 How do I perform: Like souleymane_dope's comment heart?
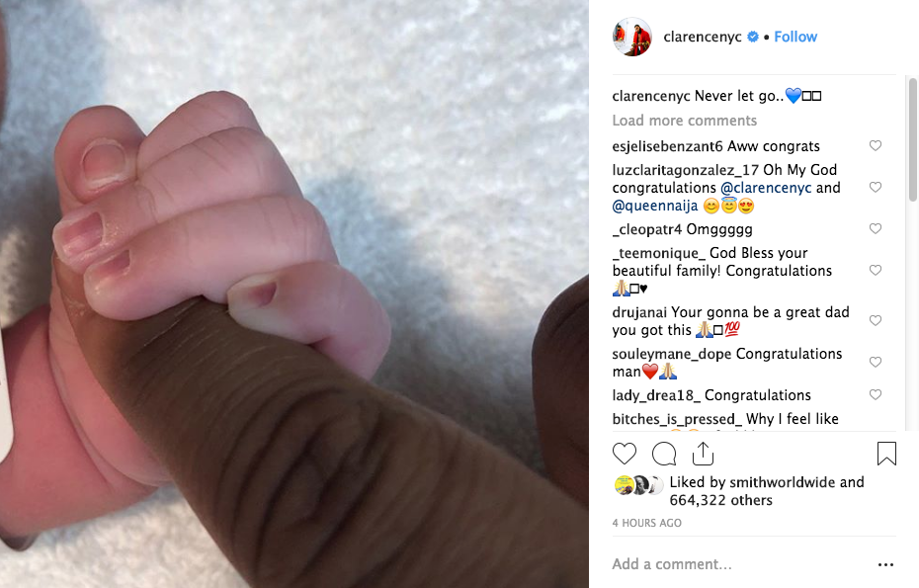click(x=876, y=363)
